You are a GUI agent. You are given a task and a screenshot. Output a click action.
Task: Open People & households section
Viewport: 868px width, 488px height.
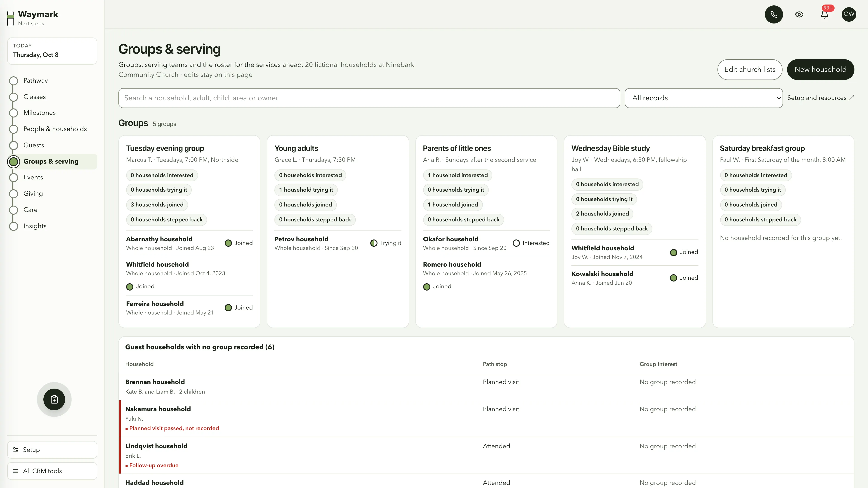pos(55,129)
